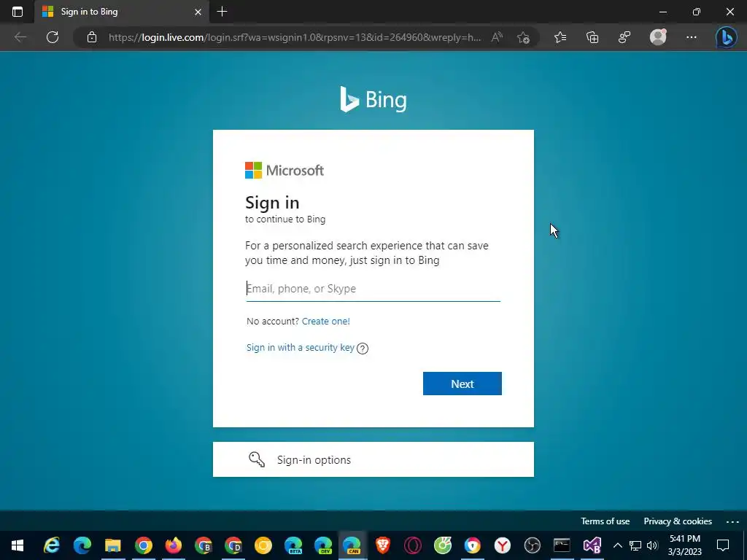This screenshot has width=747, height=560.
Task: Open the Terms of use link
Action: click(x=605, y=521)
